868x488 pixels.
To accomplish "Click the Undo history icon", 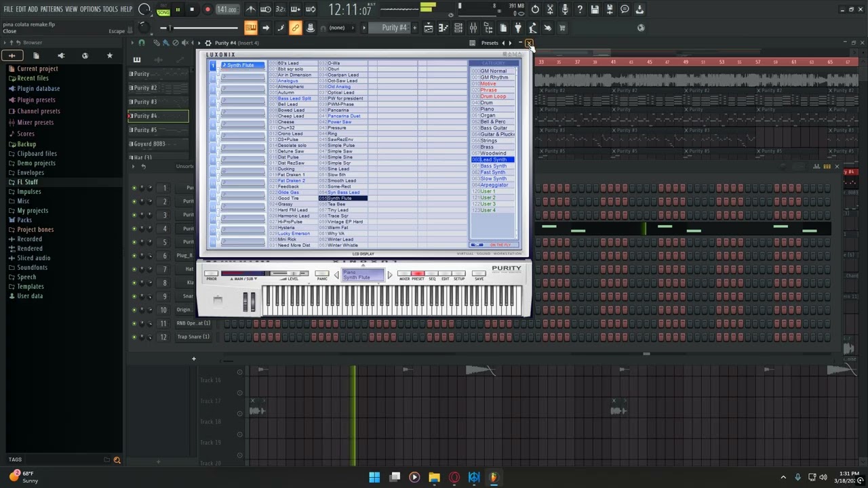I will [x=535, y=9].
